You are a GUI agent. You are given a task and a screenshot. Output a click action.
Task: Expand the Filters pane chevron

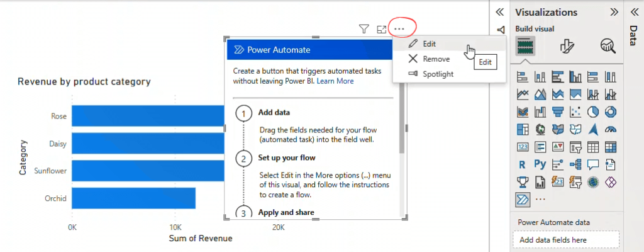point(500,12)
